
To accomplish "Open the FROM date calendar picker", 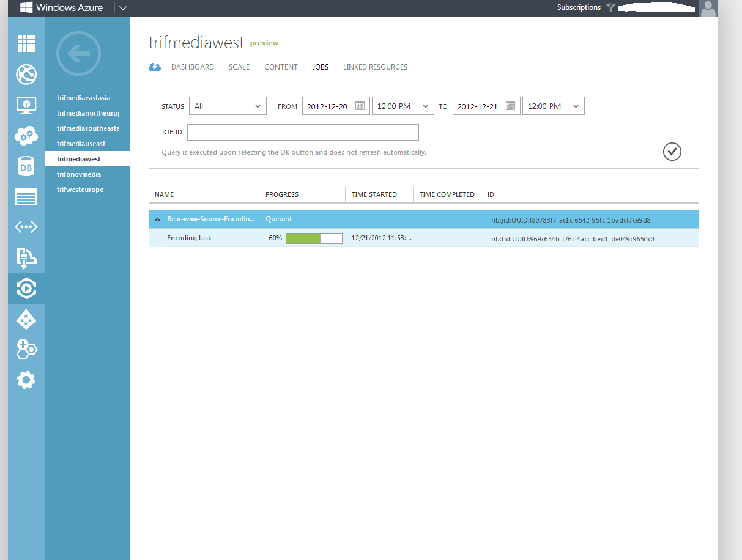I will click(360, 106).
